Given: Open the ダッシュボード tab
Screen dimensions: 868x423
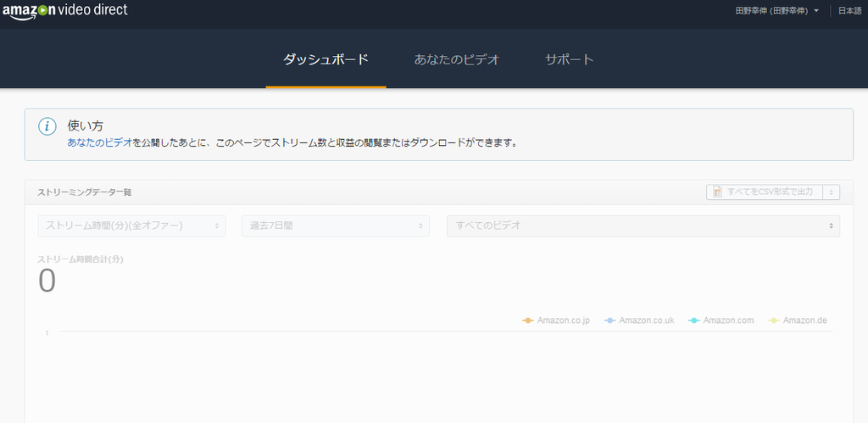Looking at the screenshot, I should click(x=325, y=59).
